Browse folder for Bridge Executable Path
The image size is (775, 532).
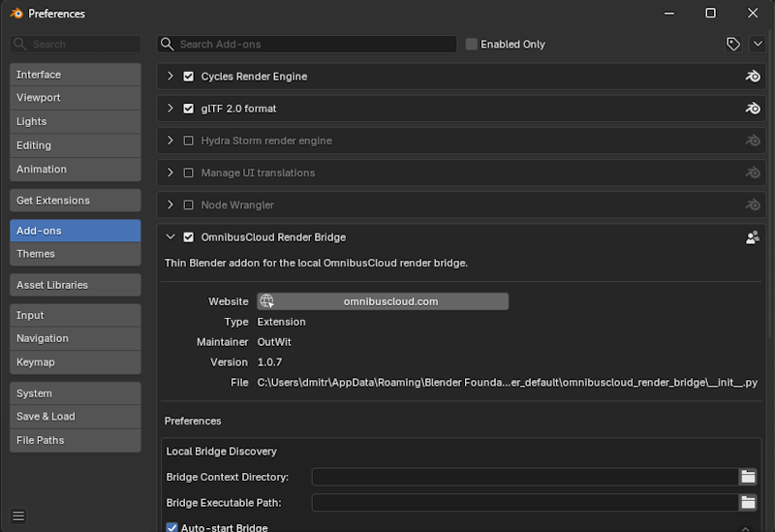tap(748, 503)
